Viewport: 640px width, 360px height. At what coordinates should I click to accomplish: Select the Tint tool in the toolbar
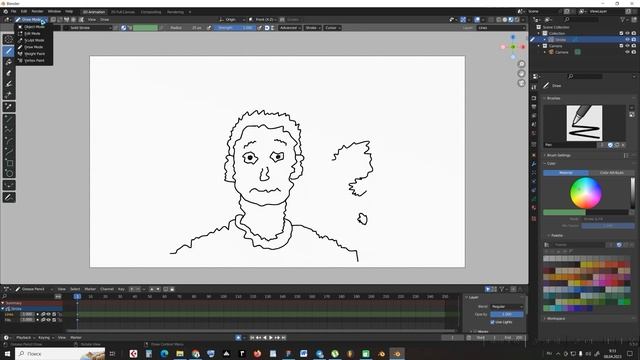pos(9,84)
